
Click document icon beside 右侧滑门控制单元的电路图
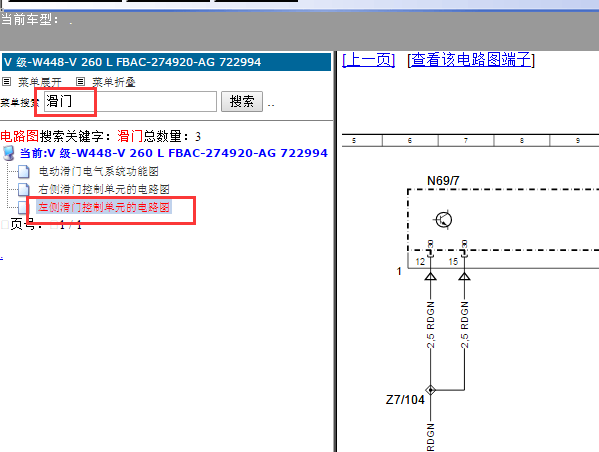point(24,190)
